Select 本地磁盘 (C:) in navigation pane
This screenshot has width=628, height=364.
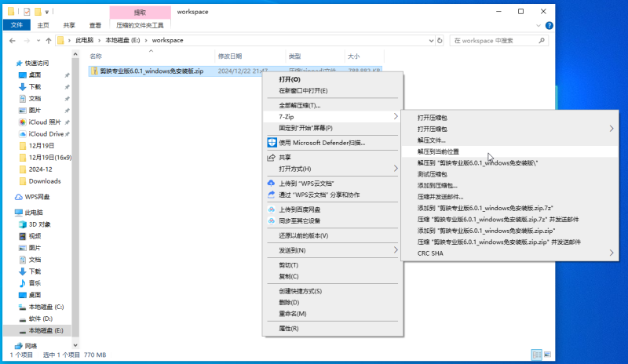click(46, 307)
